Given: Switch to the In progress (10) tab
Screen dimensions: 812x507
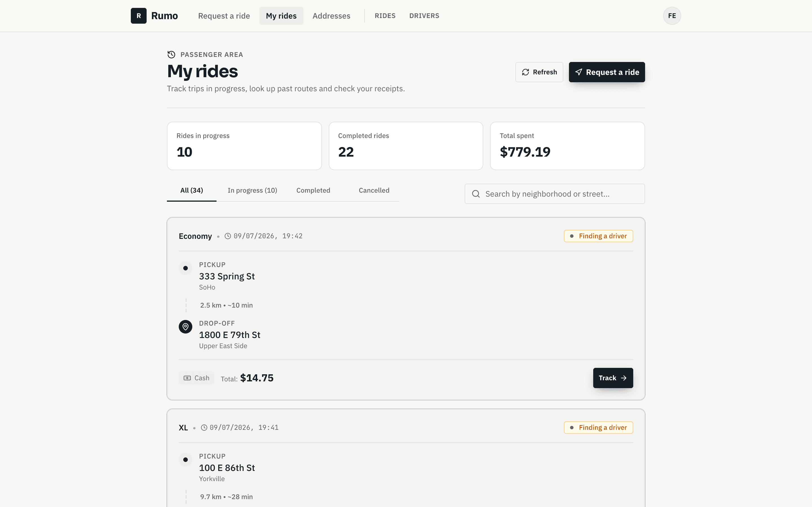Looking at the screenshot, I should [252, 190].
